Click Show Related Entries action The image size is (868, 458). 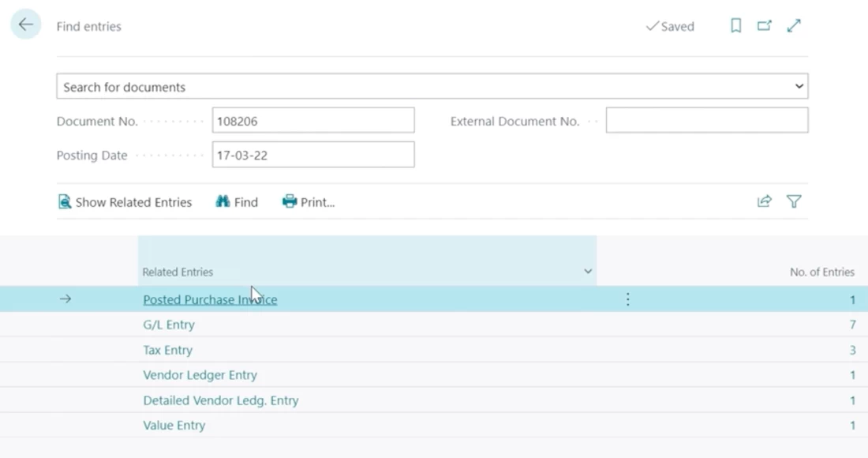pyautogui.click(x=125, y=202)
